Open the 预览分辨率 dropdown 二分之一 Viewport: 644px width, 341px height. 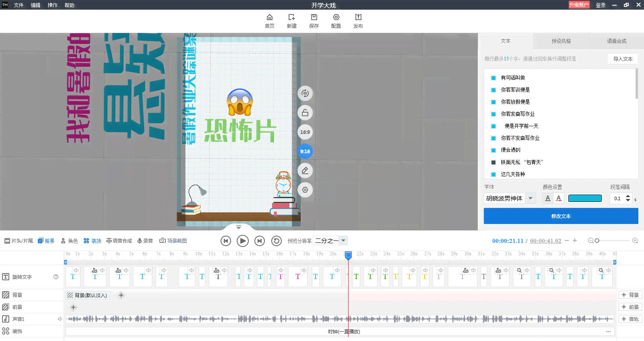coord(330,241)
